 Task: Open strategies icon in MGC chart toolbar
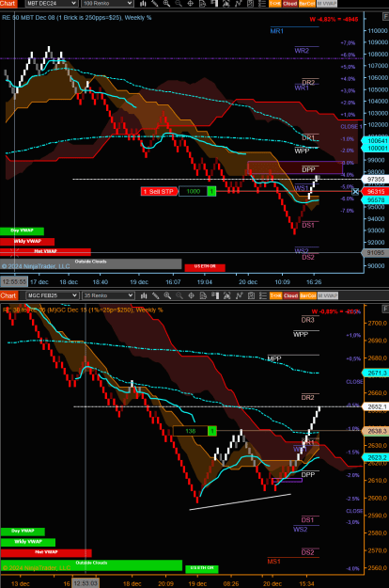(x=251, y=295)
